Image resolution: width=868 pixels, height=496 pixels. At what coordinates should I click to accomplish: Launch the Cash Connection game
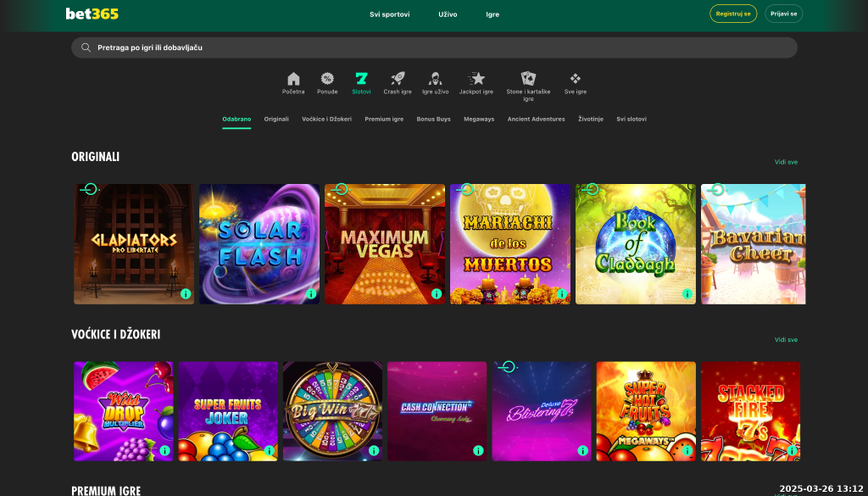437,411
